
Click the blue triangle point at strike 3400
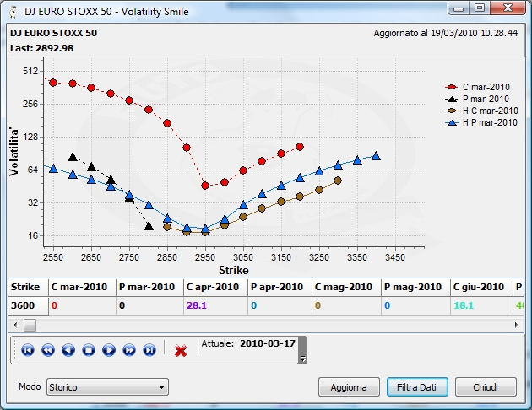click(x=376, y=156)
